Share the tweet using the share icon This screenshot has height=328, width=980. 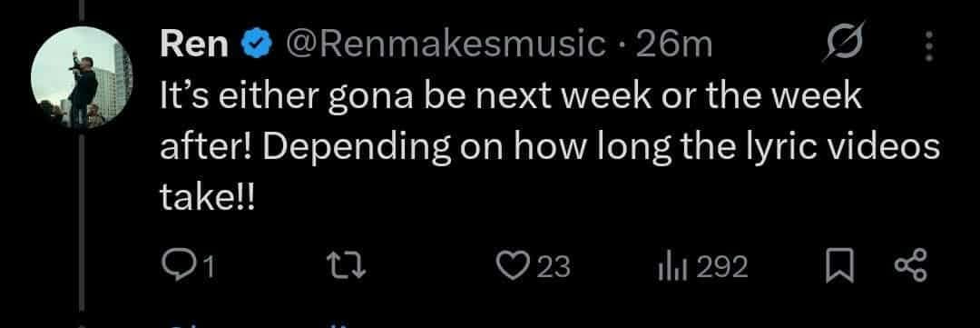pos(913,267)
